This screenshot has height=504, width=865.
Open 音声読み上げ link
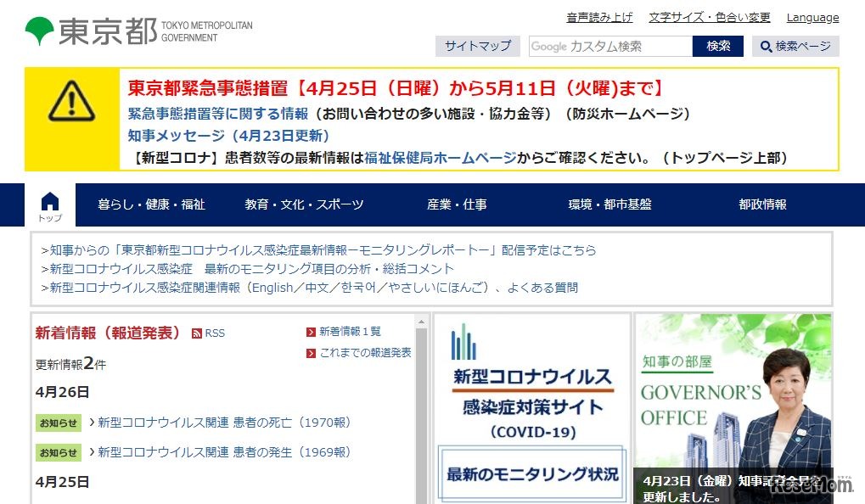pyautogui.click(x=599, y=18)
